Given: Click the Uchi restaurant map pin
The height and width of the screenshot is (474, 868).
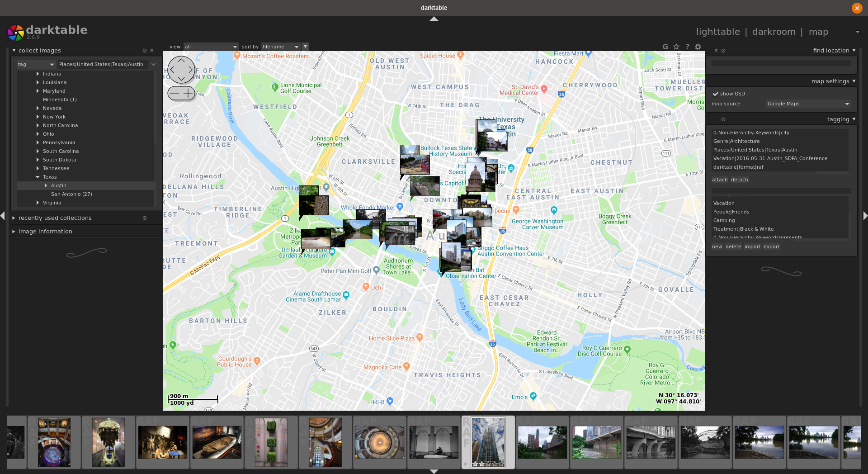Looking at the screenshot, I should click(366, 287).
